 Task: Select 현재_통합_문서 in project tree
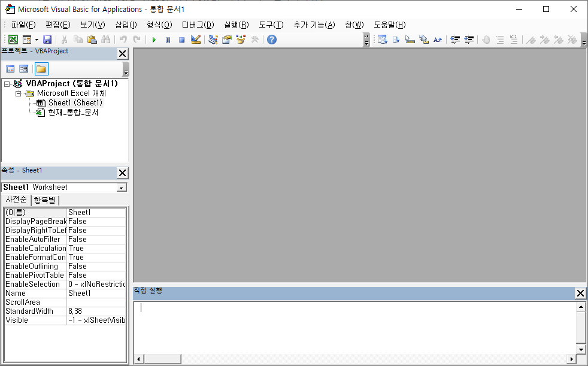73,112
